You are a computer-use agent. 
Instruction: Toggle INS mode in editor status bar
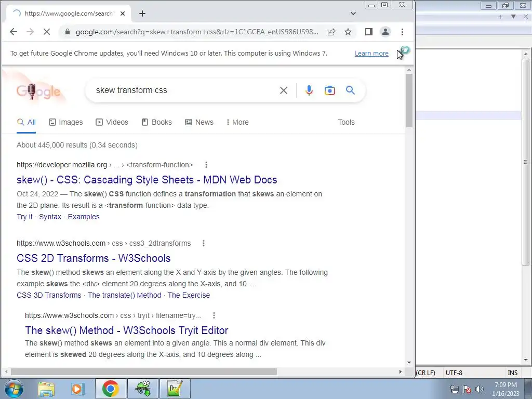point(513,373)
